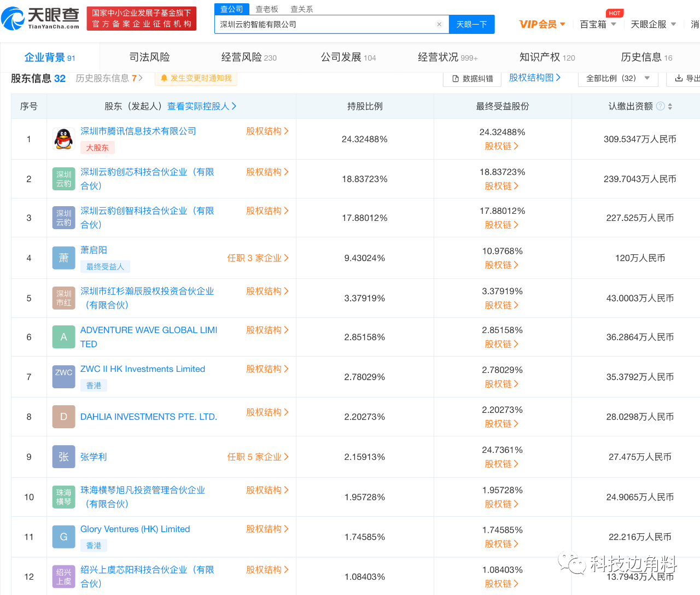This screenshot has height=595, width=700.
Task: Open the 全部比例(32) dropdown
Action: click(x=618, y=78)
